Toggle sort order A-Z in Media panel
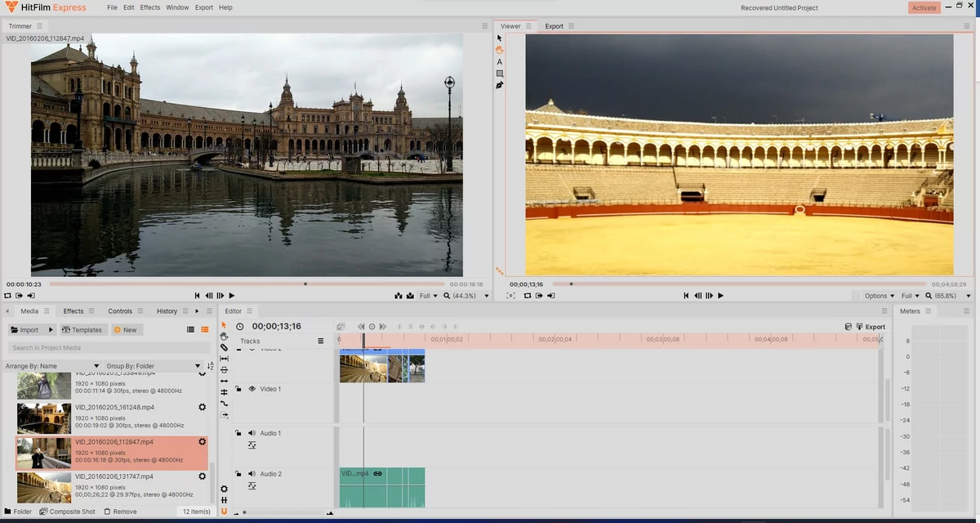Screen dimensions: 980x523 click(x=210, y=366)
